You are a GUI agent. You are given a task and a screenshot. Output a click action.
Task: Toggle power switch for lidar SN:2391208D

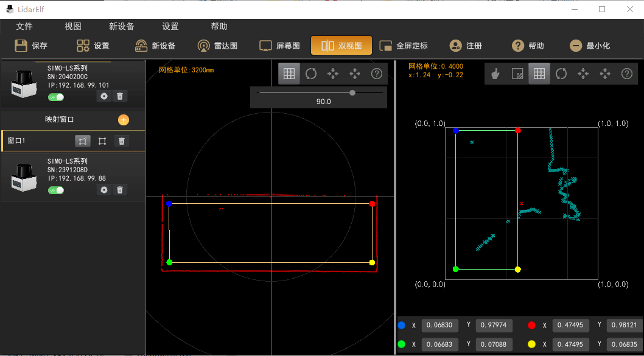[x=56, y=190]
